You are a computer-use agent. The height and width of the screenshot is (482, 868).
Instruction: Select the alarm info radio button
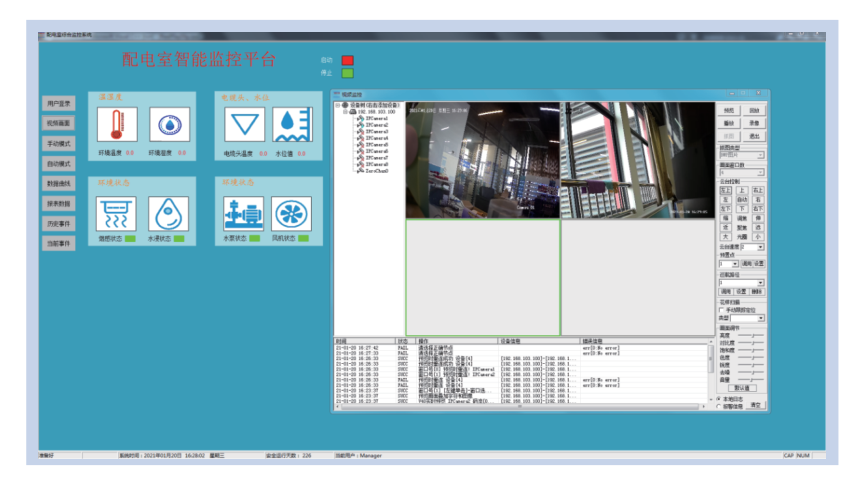point(719,406)
